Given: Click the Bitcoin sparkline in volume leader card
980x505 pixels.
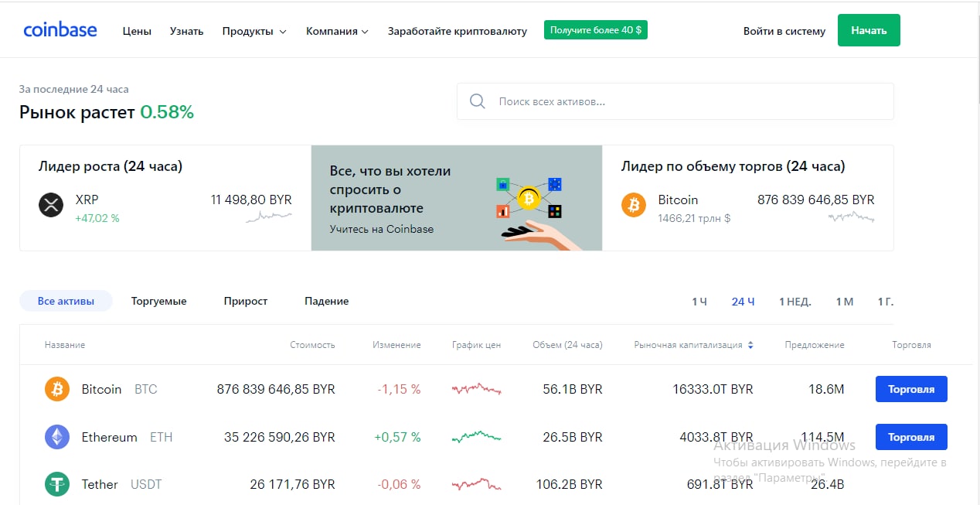Looking at the screenshot, I should tap(852, 217).
